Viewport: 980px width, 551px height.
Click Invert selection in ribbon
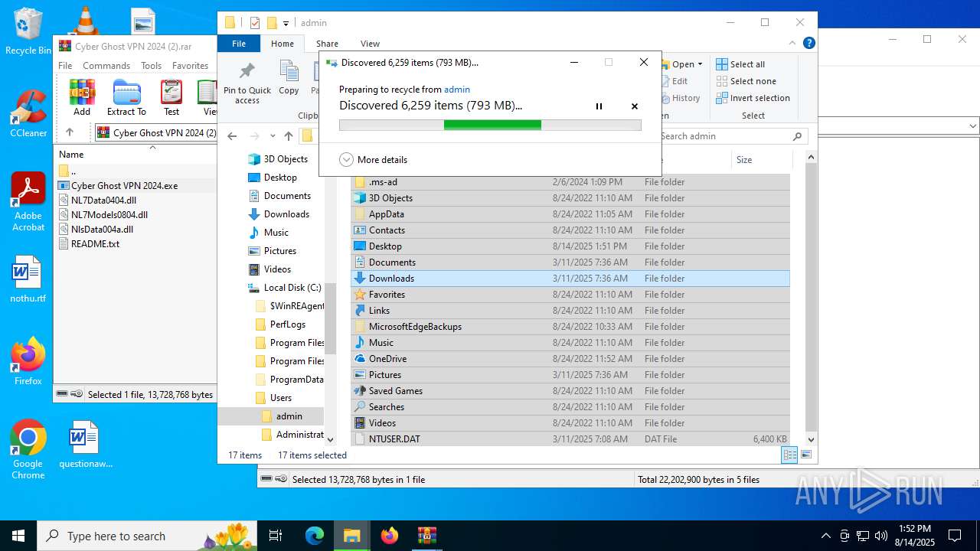click(x=753, y=98)
